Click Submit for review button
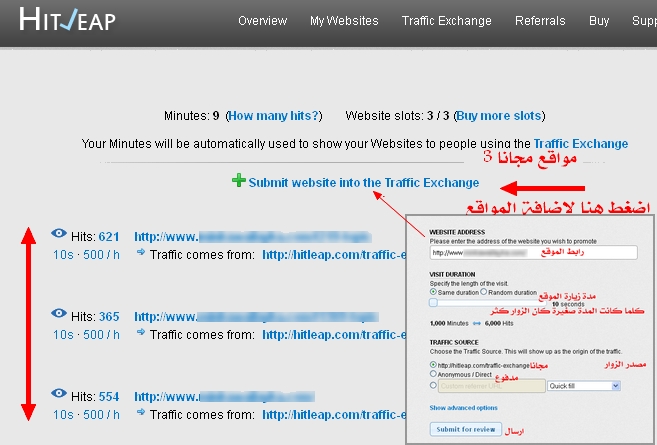Screen dimensions: 657x445 pyautogui.click(x=466, y=429)
